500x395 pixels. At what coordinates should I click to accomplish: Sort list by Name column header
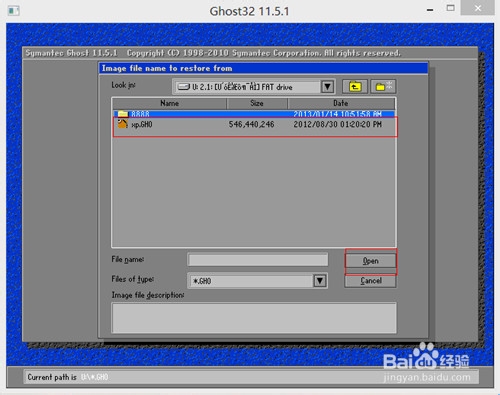[x=169, y=103]
